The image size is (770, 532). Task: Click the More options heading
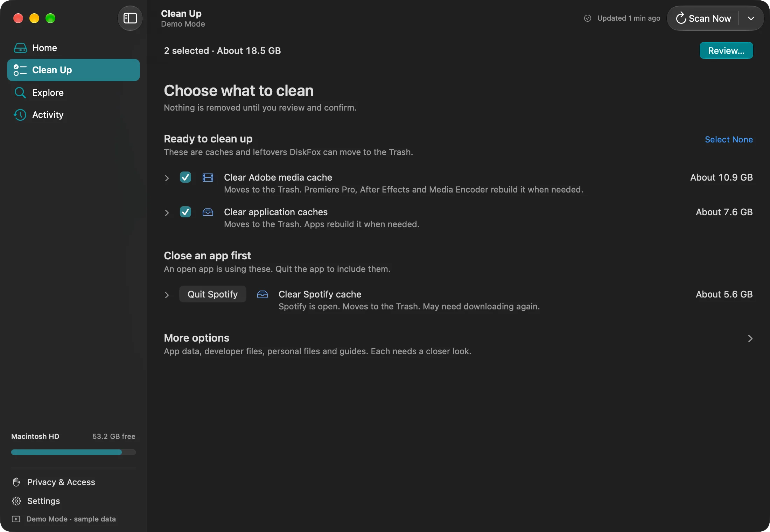tap(197, 338)
